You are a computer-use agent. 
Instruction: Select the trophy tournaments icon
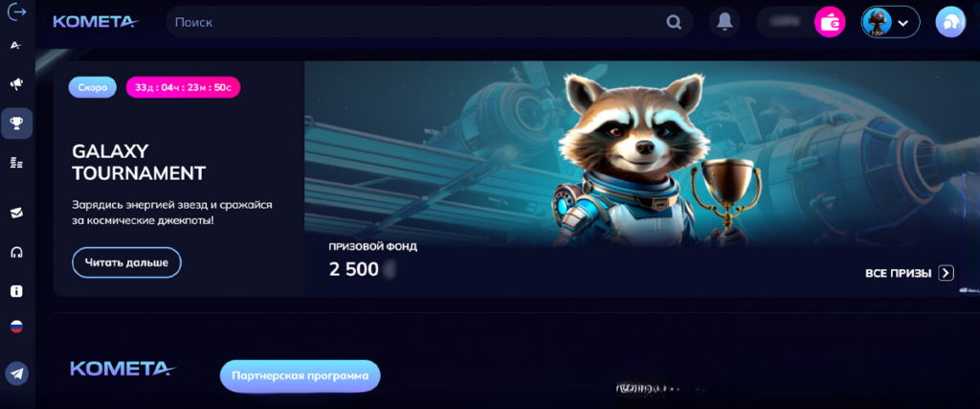point(17,124)
